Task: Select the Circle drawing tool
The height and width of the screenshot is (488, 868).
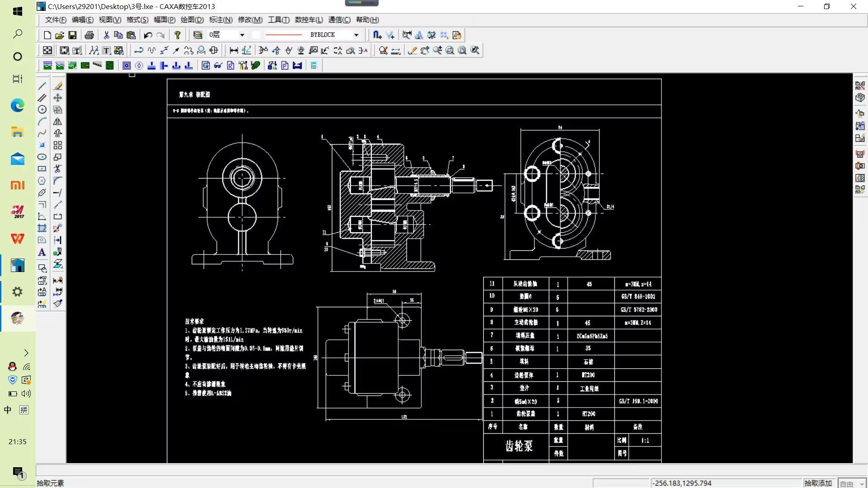Action: pyautogui.click(x=42, y=110)
